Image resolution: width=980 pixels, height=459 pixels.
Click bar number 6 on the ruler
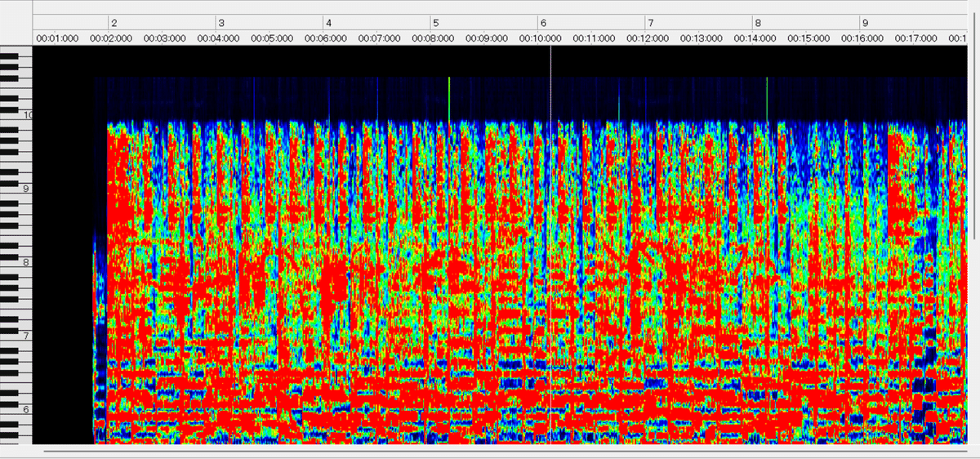click(543, 24)
